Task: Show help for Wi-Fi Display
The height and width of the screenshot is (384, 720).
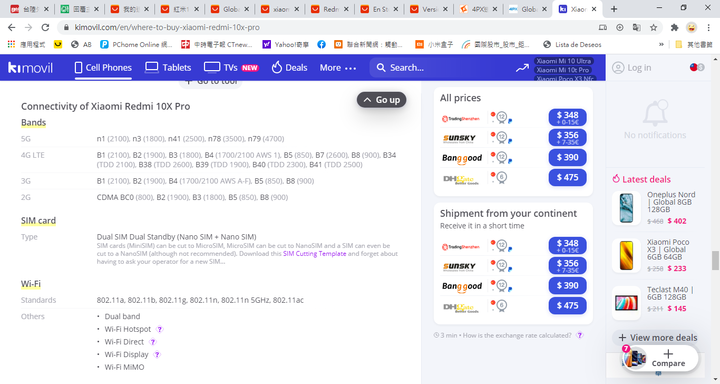Action: (x=157, y=355)
